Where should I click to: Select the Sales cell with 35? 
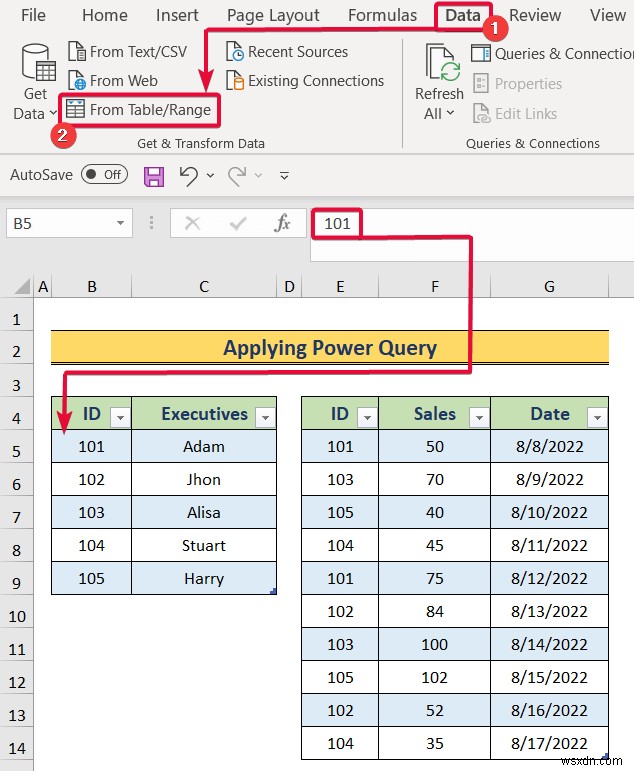coord(435,743)
